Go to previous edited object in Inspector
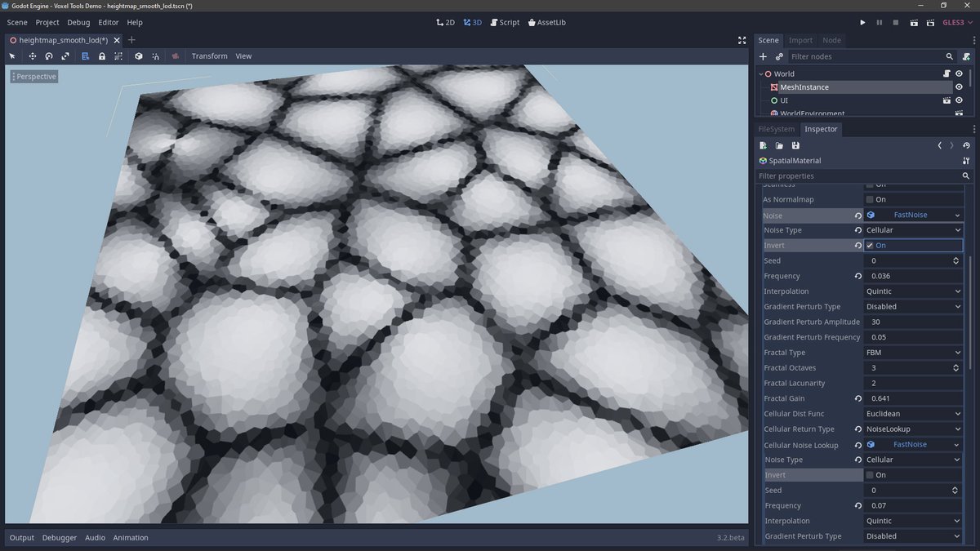The width and height of the screenshot is (980, 551). pos(939,145)
